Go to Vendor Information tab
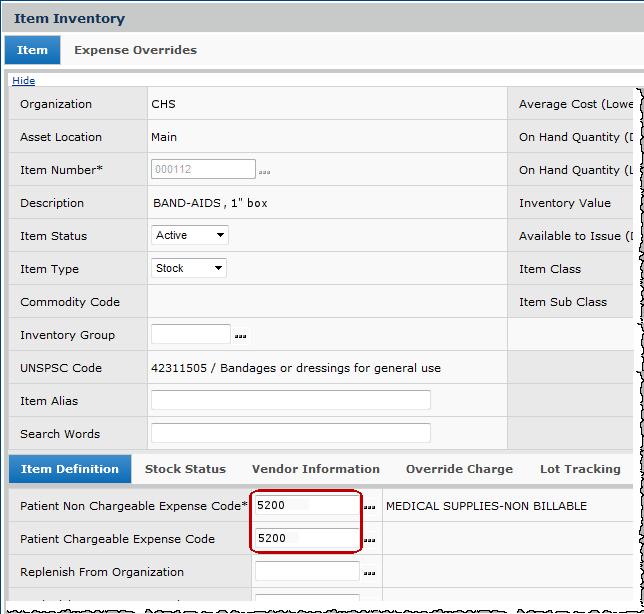644x614 pixels. point(315,469)
